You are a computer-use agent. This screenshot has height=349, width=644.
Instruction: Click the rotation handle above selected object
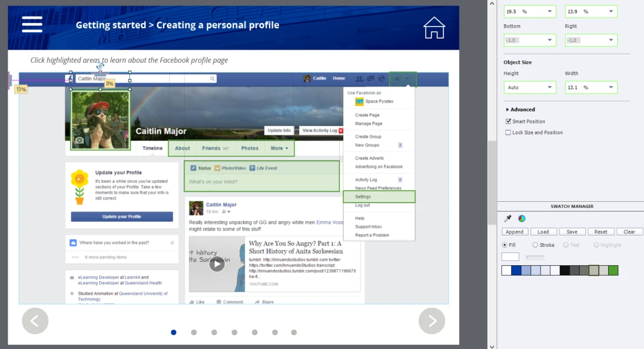tap(100, 66)
